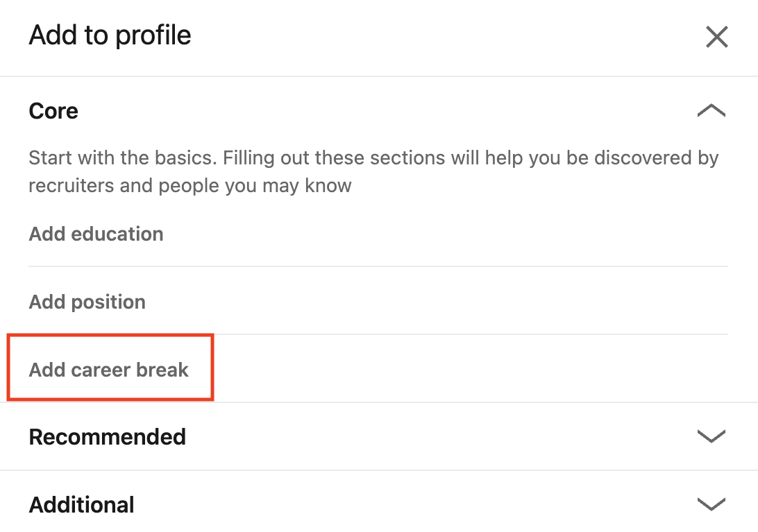This screenshot has height=532, width=758.
Task: Click the divider line below Add position
Action: (x=472, y=334)
